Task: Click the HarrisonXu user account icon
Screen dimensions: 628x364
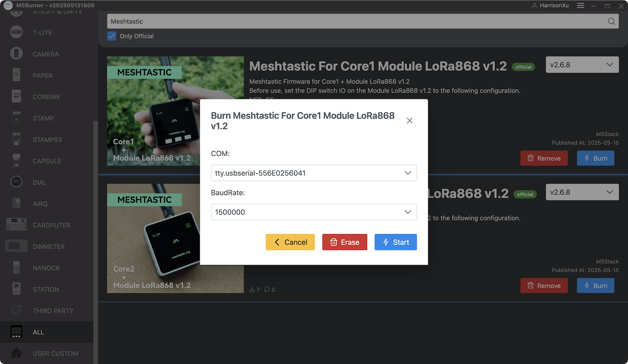Action: coord(534,5)
